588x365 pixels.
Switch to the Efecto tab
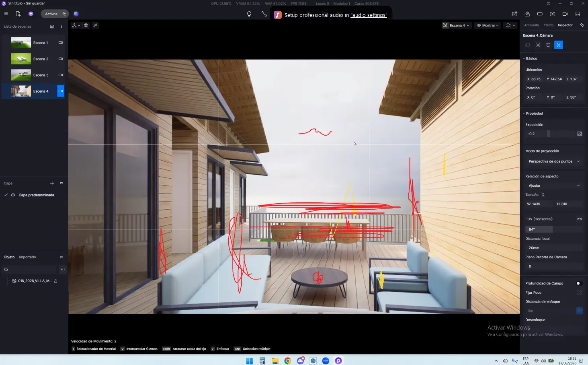coord(548,25)
